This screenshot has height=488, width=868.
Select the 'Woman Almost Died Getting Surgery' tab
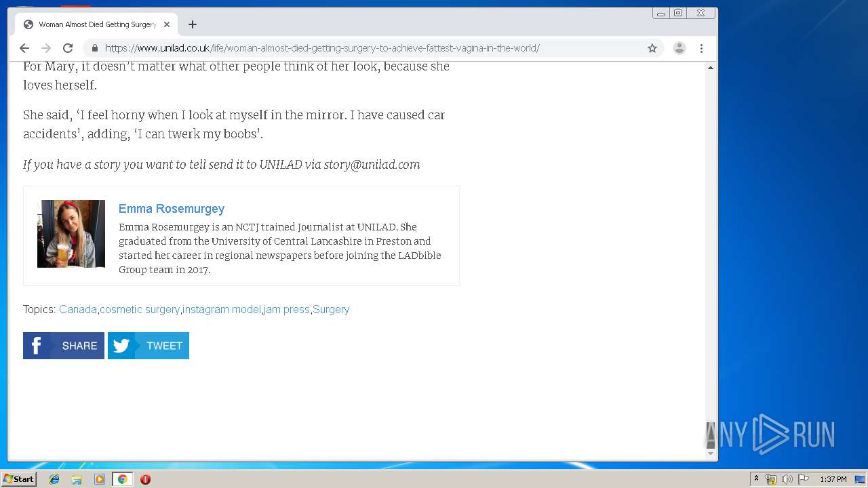click(97, 24)
